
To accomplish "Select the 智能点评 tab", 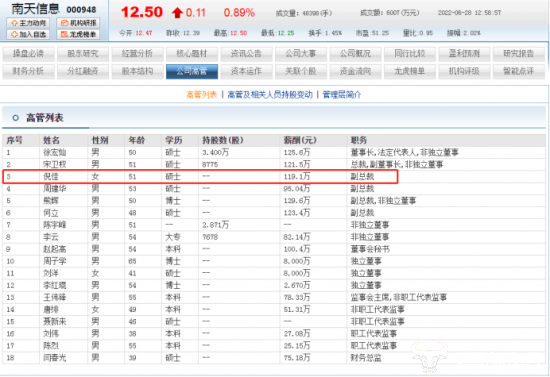I will 519,71.
